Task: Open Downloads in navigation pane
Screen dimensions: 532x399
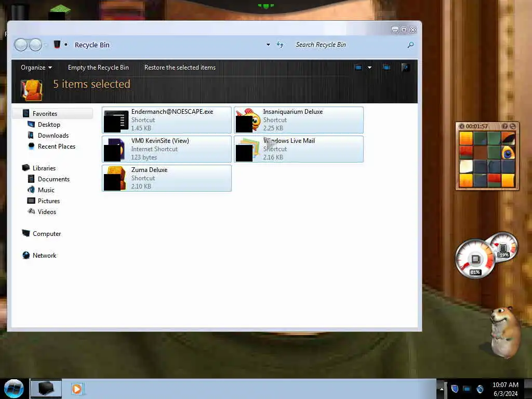Action: pyautogui.click(x=54, y=136)
